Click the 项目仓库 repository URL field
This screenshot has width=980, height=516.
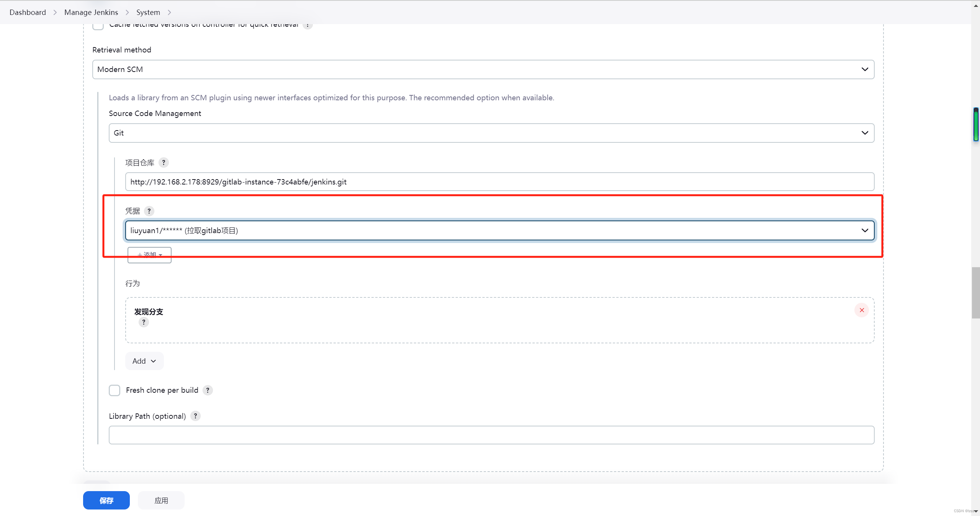pyautogui.click(x=499, y=182)
